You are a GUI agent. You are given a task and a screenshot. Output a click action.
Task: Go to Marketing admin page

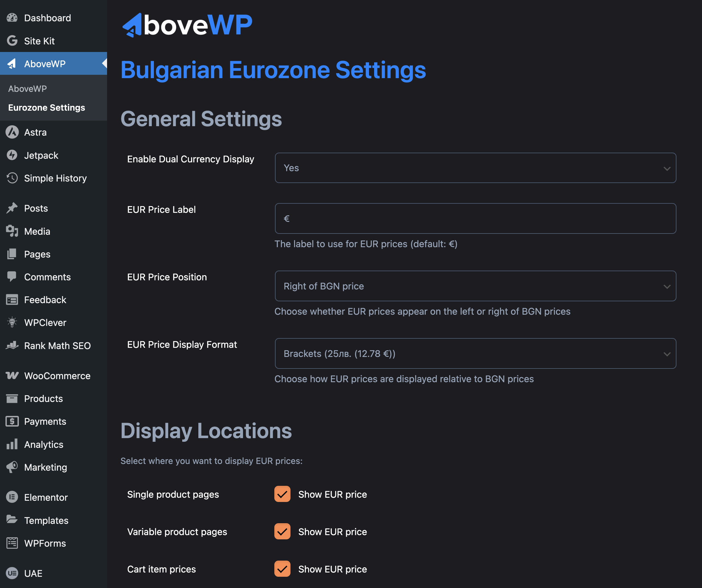[x=54, y=467]
